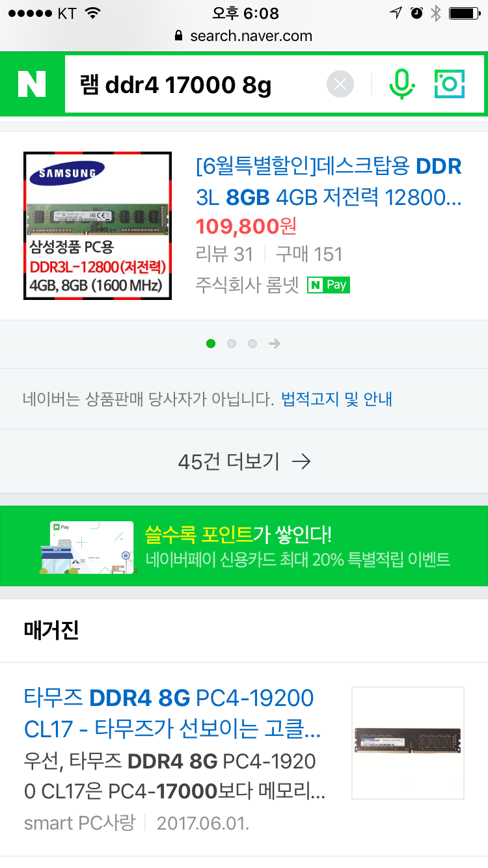This screenshot has height=868, width=488.
Task: Tap the green Naver N logo
Action: [32, 84]
